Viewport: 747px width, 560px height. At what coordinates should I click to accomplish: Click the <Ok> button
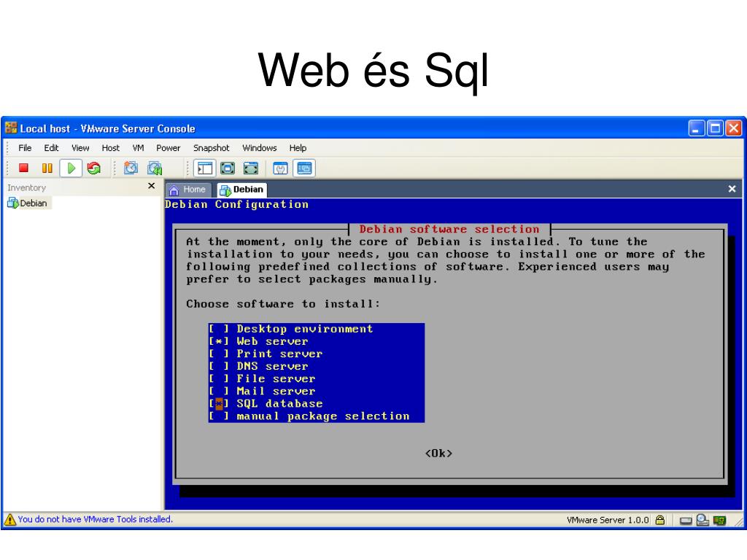(438, 453)
